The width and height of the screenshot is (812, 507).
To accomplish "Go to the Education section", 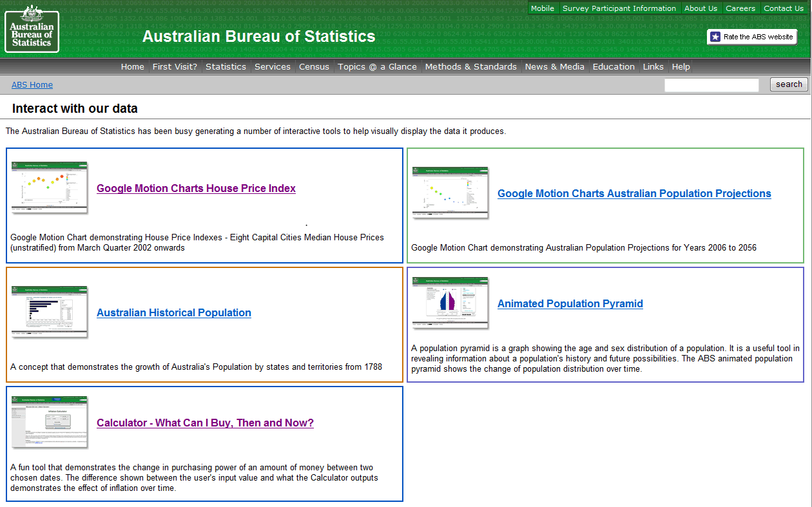I will 614,66.
